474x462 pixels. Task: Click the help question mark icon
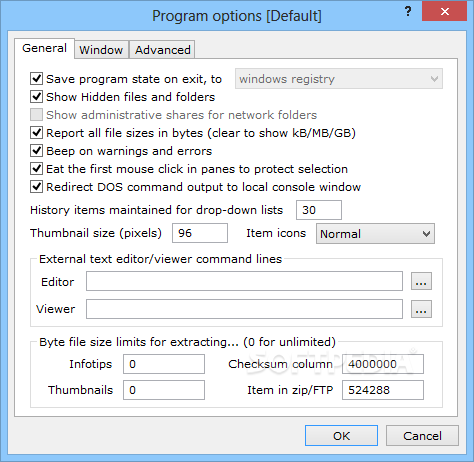[408, 12]
